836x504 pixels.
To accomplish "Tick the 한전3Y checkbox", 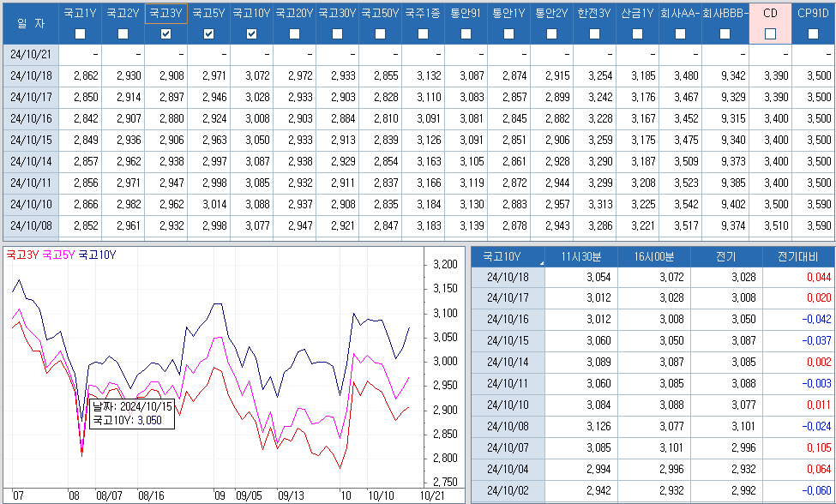I will click(x=595, y=33).
